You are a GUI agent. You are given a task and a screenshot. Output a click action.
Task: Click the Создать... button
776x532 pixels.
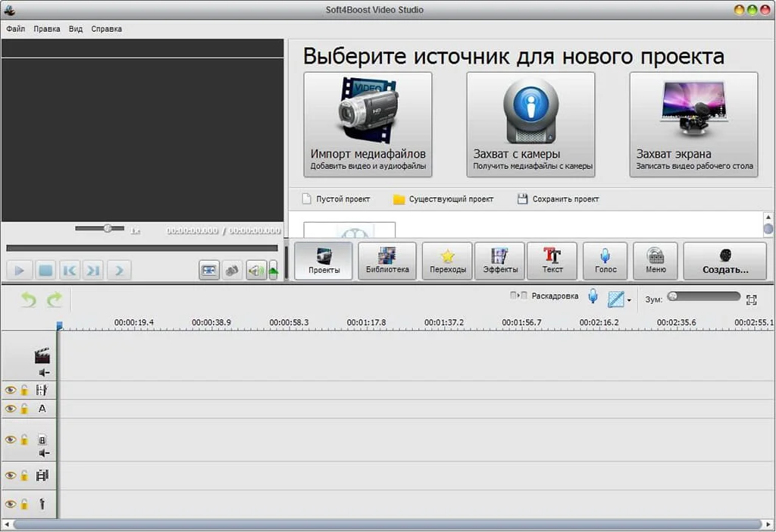click(x=724, y=261)
